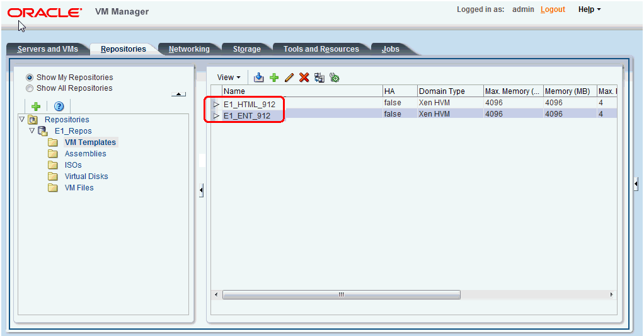This screenshot has height=336, width=644.
Task: Click the Memory (MB) column header
Action: pyautogui.click(x=570, y=91)
